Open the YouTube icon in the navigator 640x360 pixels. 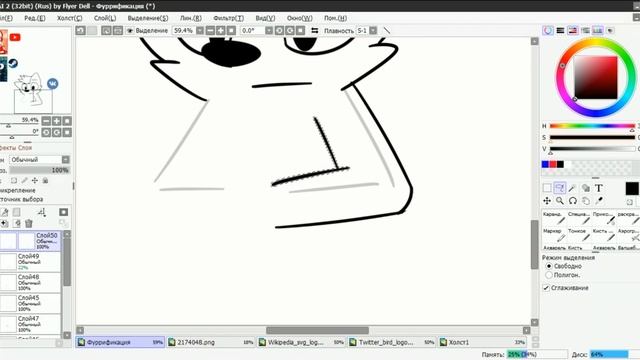tap(15, 37)
